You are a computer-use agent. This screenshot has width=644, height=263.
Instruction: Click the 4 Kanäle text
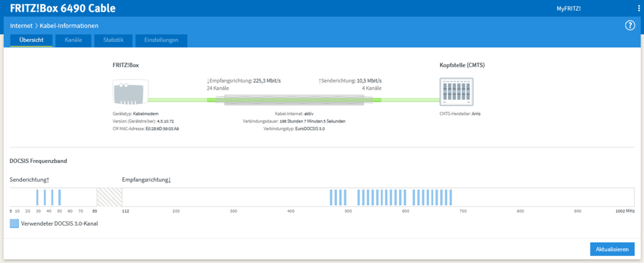[x=372, y=88]
